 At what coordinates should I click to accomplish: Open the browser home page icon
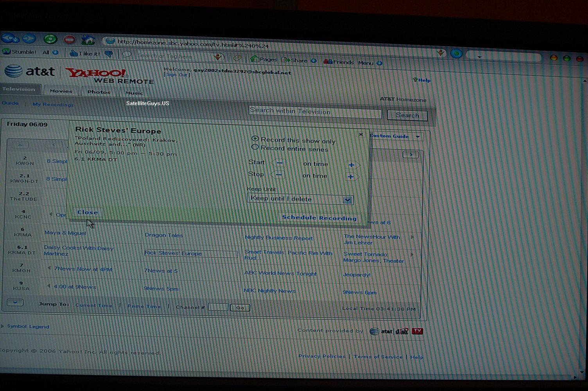88,39
